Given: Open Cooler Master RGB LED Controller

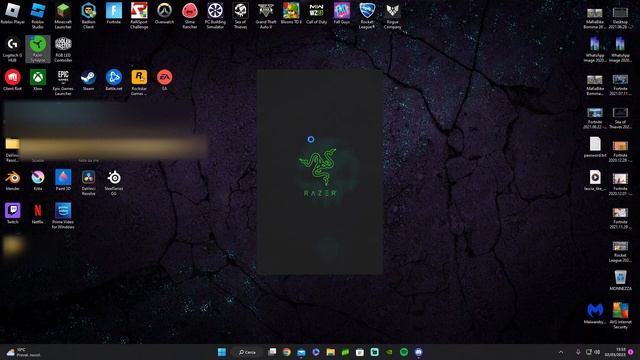Looking at the screenshot, I should (x=63, y=49).
